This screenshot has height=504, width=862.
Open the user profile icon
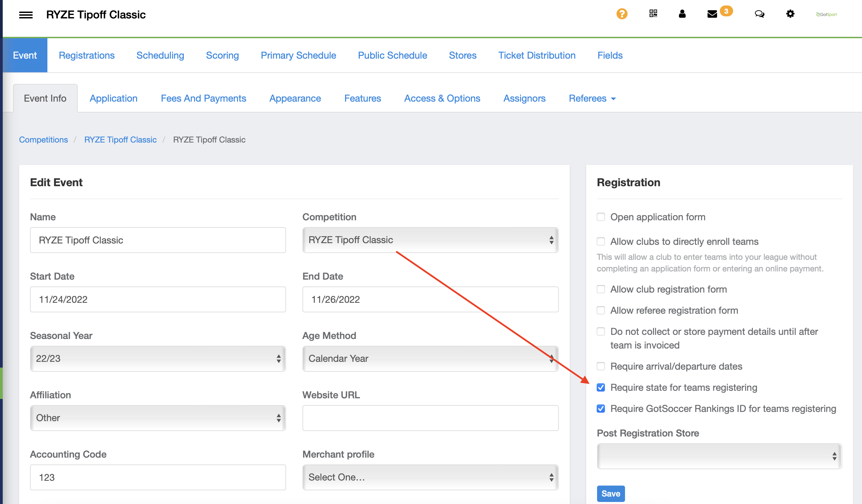682,14
